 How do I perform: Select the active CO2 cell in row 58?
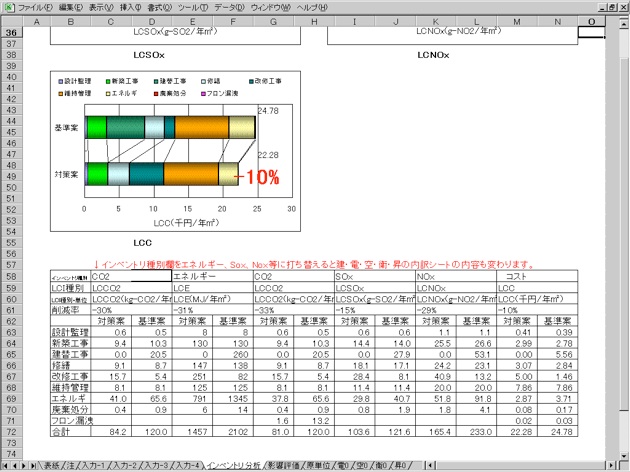(x=131, y=276)
